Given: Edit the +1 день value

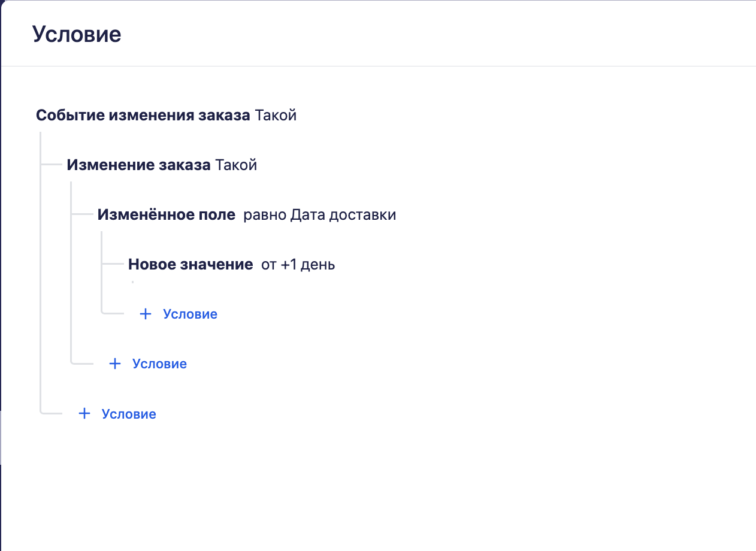Looking at the screenshot, I should point(307,264).
